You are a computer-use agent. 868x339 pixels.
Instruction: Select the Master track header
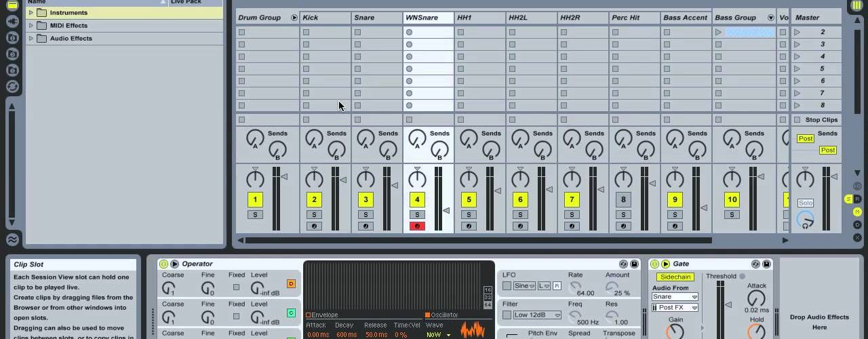pyautogui.click(x=816, y=18)
